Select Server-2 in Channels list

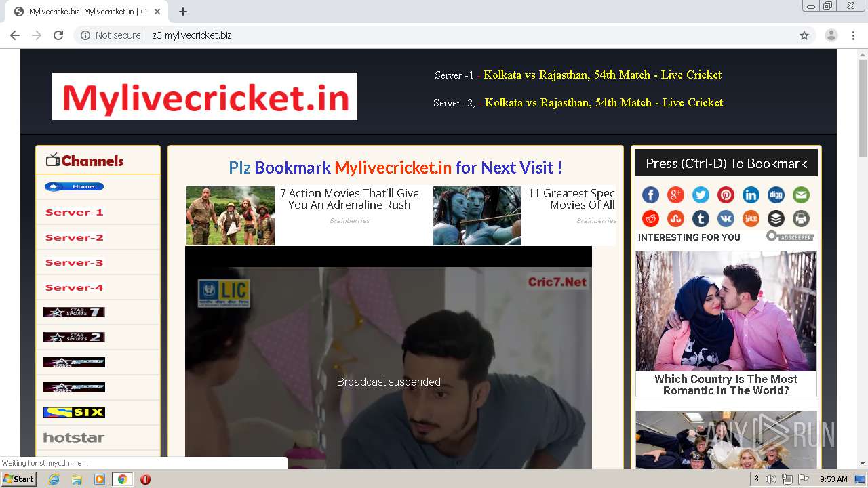pyautogui.click(x=75, y=237)
